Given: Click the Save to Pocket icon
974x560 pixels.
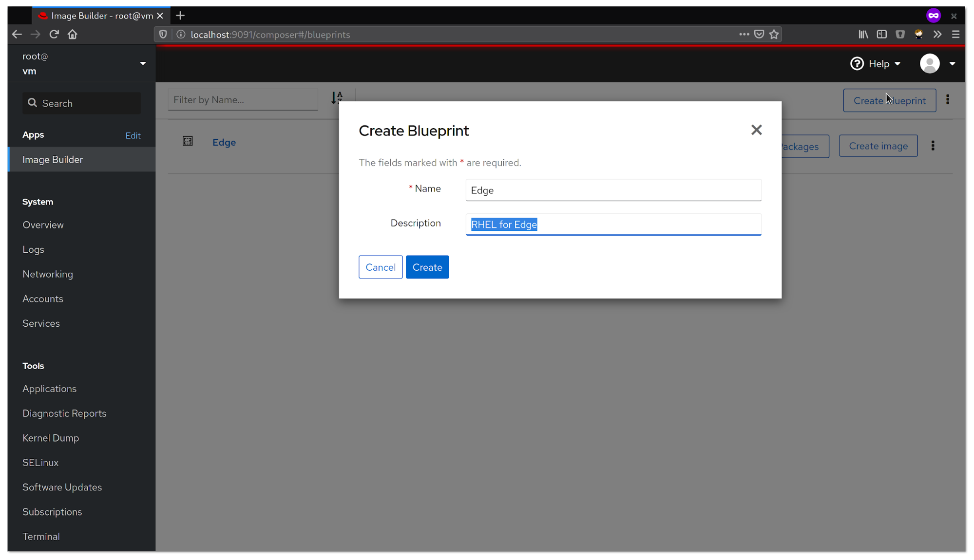Looking at the screenshot, I should [x=759, y=34].
